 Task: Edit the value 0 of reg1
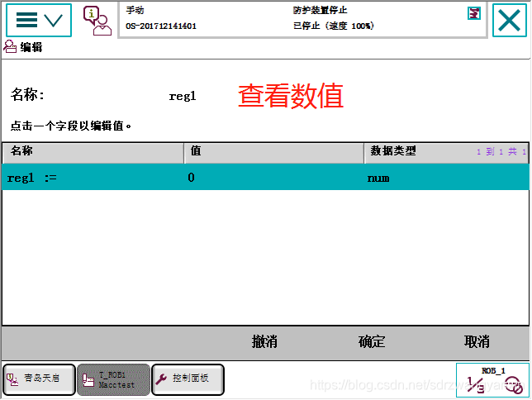[273, 178]
